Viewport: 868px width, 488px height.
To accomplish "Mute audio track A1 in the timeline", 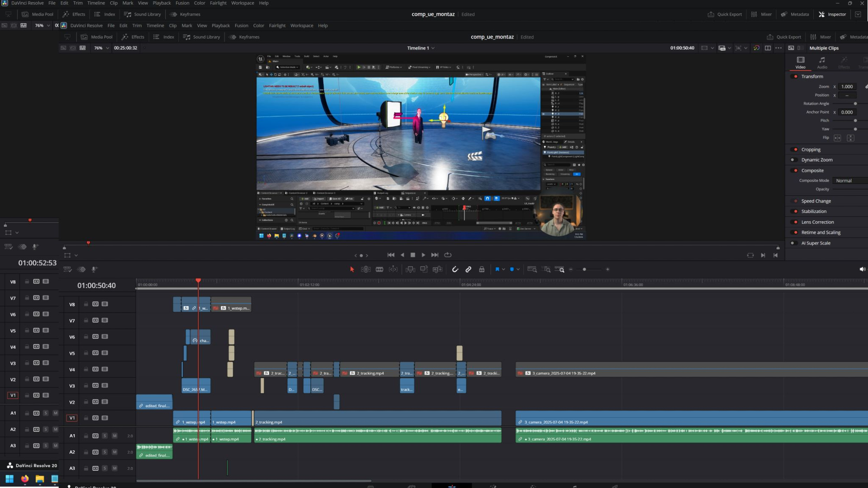I will [x=115, y=436].
